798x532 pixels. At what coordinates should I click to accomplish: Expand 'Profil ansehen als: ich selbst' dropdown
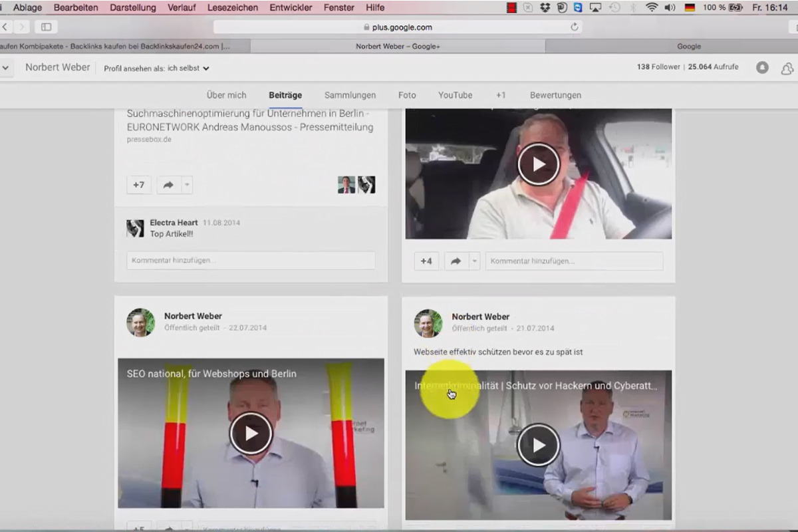(x=157, y=68)
